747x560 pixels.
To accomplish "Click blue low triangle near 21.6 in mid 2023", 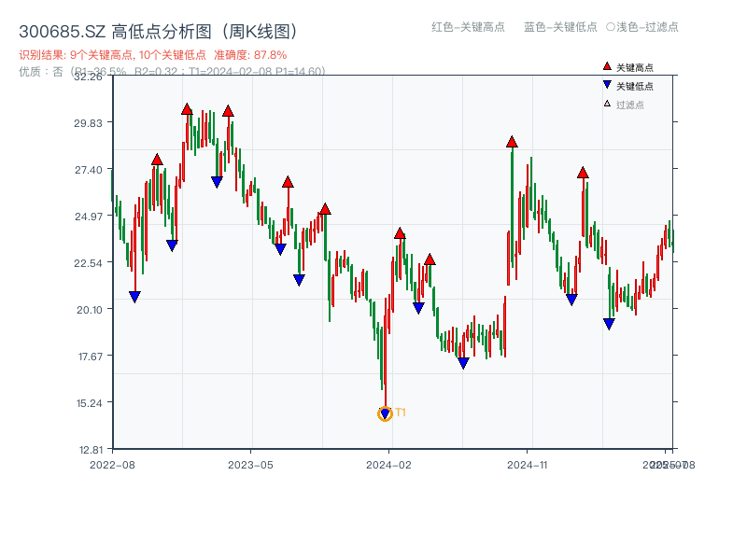I will coord(299,280).
